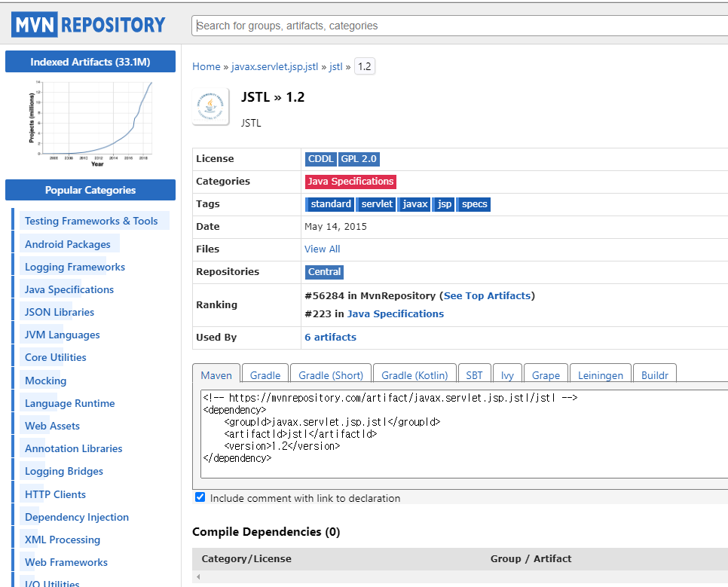Image resolution: width=728 pixels, height=587 pixels.
Task: Open Android Packages category
Action: (68, 244)
